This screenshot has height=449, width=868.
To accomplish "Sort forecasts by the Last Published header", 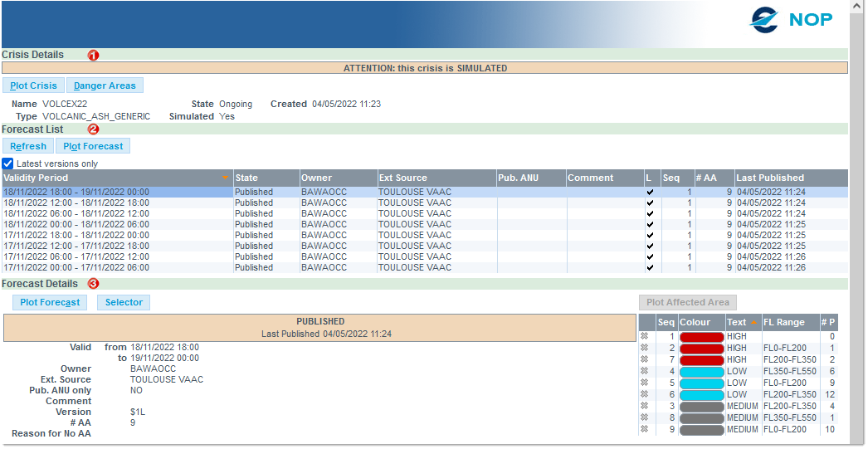I will (769, 178).
